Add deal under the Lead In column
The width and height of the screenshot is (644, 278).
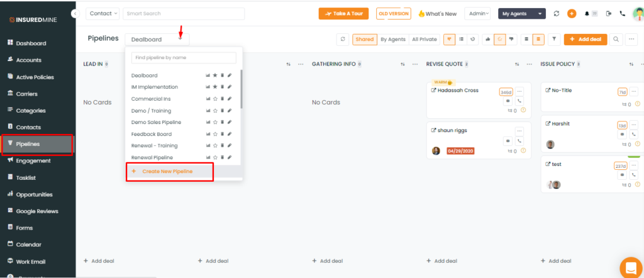(99, 261)
